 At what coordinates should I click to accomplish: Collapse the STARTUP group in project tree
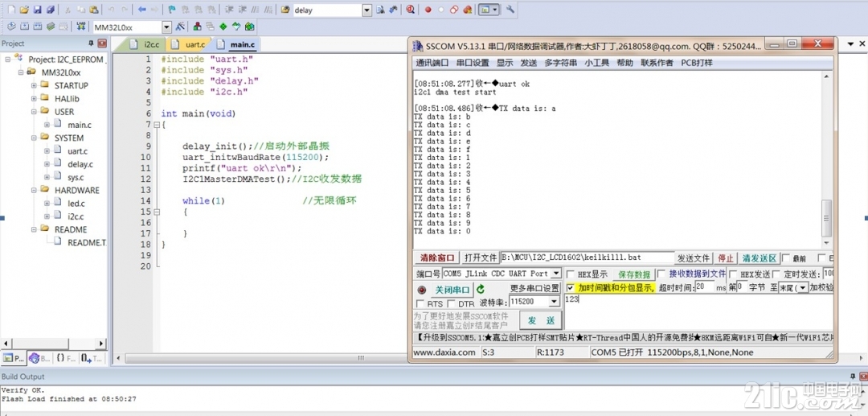click(x=35, y=85)
